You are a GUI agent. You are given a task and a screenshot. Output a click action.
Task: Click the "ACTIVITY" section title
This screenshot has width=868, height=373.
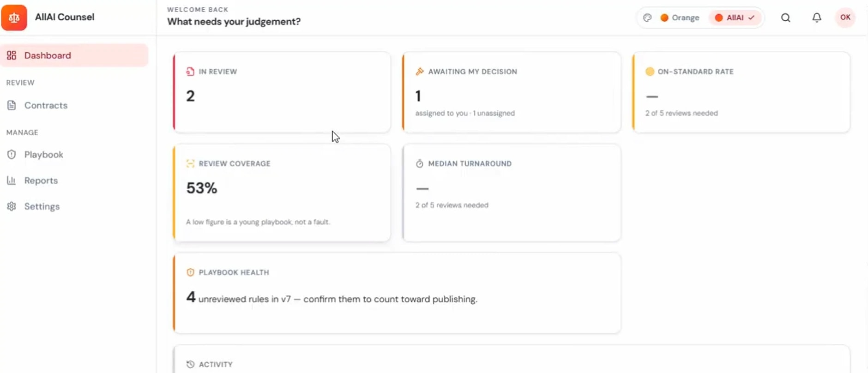click(x=216, y=364)
